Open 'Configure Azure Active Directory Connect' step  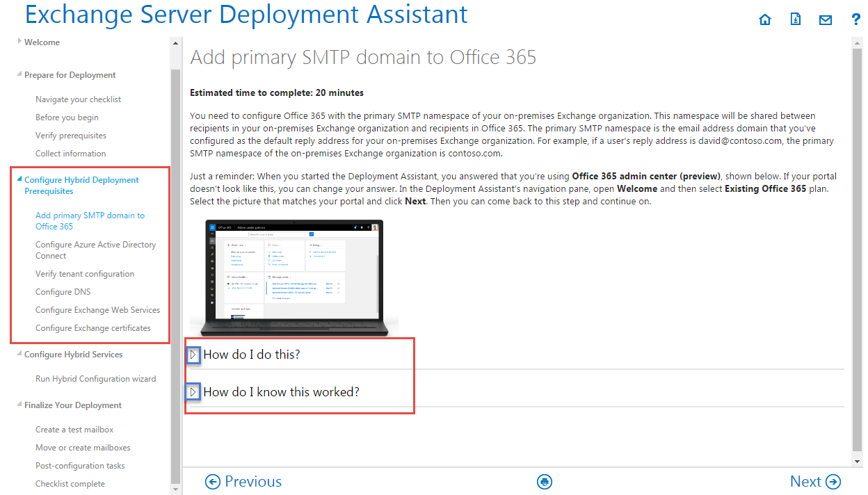tap(95, 250)
